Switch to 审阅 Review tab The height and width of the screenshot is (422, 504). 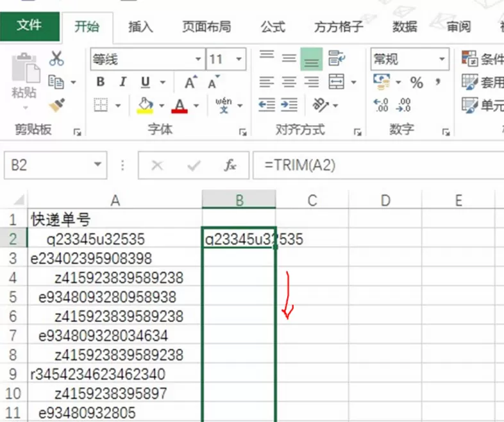pyautogui.click(x=458, y=27)
